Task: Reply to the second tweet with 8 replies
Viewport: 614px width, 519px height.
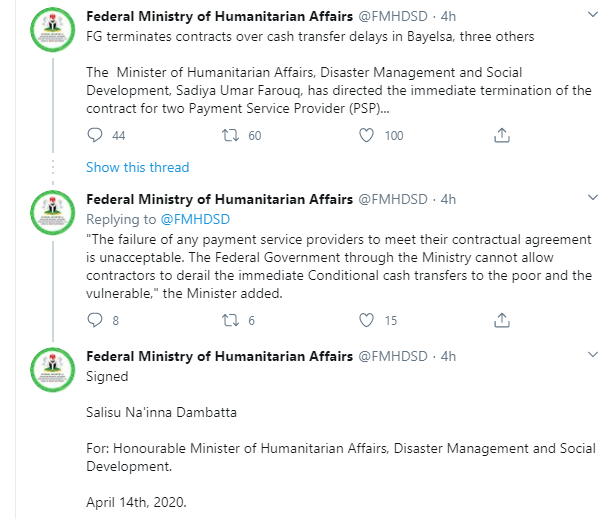Action: click(x=95, y=321)
